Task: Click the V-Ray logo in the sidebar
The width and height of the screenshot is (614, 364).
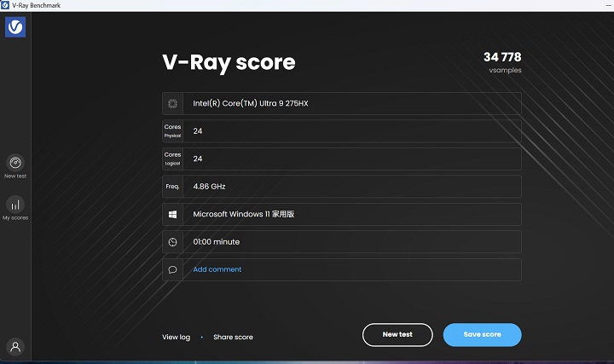Action: pyautogui.click(x=15, y=27)
